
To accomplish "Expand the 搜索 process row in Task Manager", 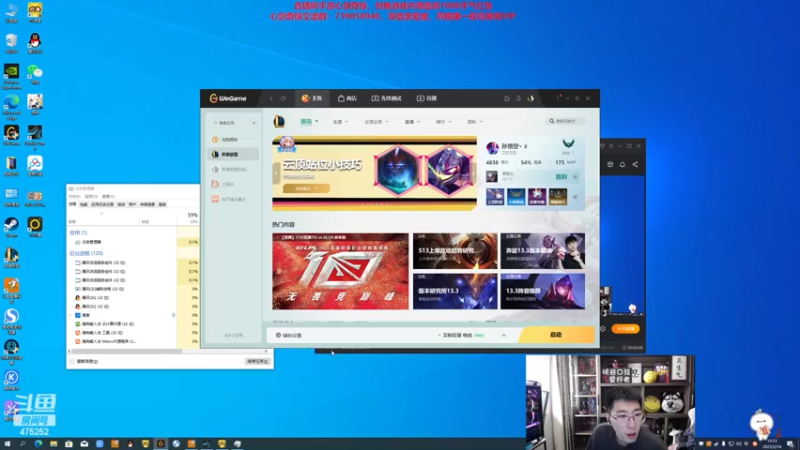I will click(x=70, y=315).
